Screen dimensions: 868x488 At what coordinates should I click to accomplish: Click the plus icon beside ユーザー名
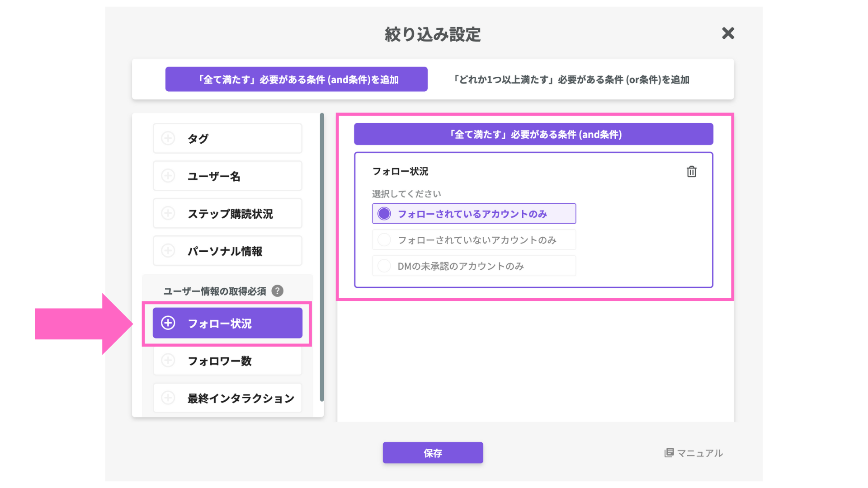pos(168,176)
